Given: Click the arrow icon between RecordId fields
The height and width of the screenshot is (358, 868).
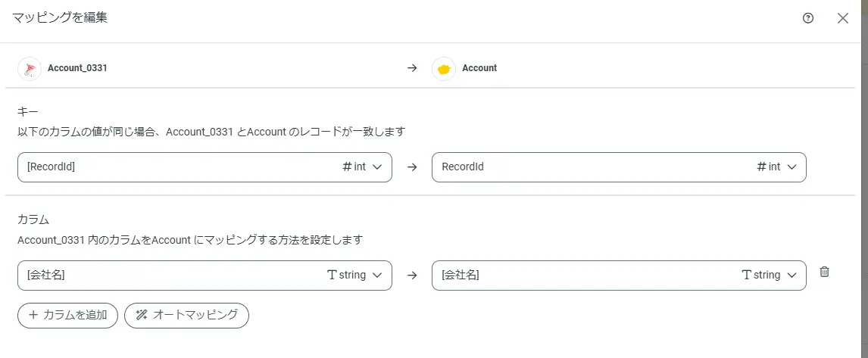Looking at the screenshot, I should [412, 167].
